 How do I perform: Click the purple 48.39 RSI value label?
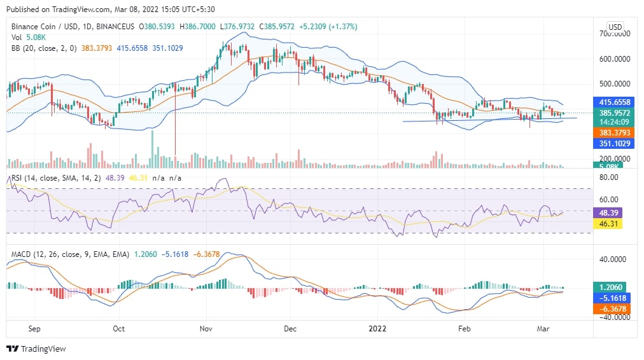[x=608, y=213]
